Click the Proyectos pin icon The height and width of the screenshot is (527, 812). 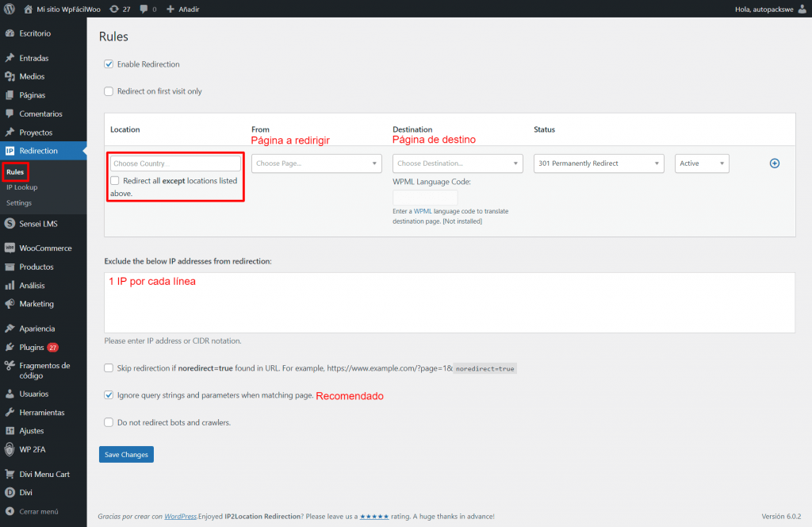point(10,132)
